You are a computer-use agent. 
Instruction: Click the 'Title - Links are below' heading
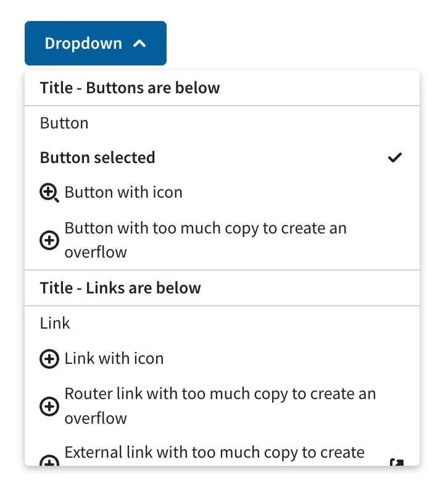tap(120, 288)
